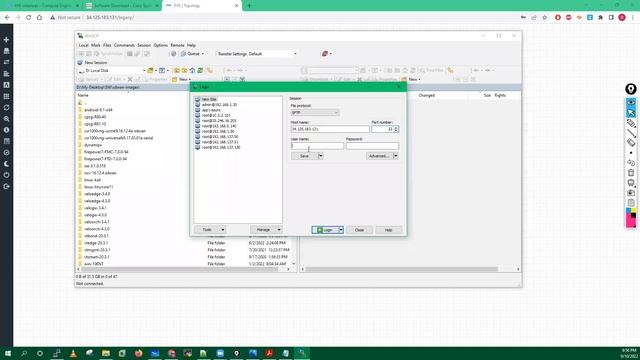The height and width of the screenshot is (360, 640).
Task: Click the taskbar search magnifier
Action: tap(24, 353)
